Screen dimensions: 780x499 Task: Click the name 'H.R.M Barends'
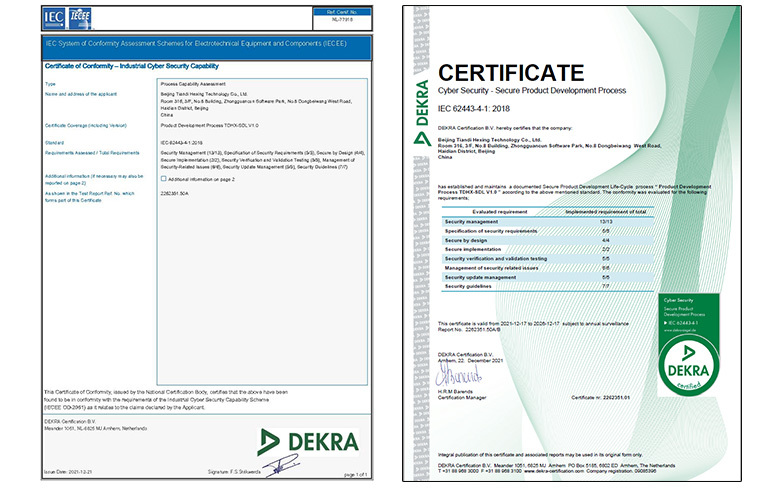point(455,392)
